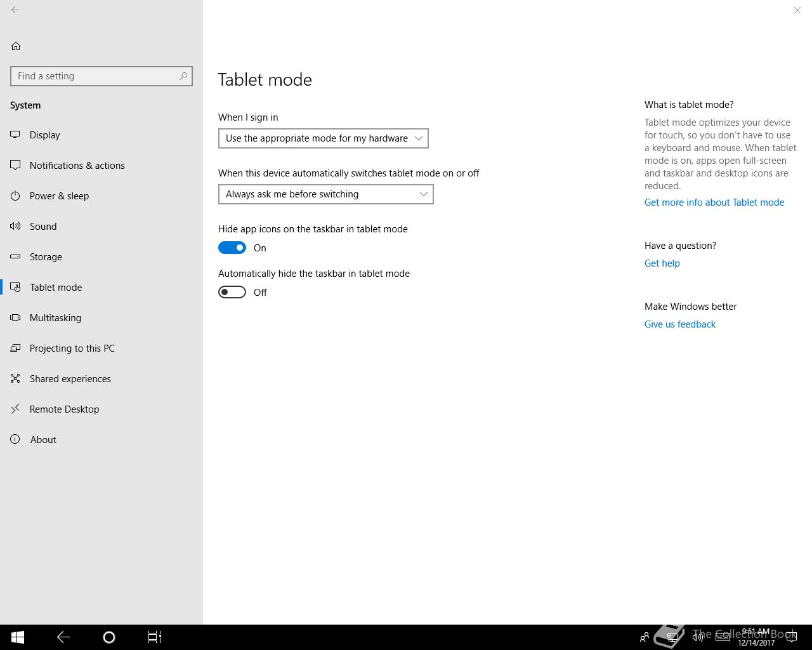Open the When I sign in dropdown
Viewport: 812px width, 650px height.
click(x=324, y=138)
